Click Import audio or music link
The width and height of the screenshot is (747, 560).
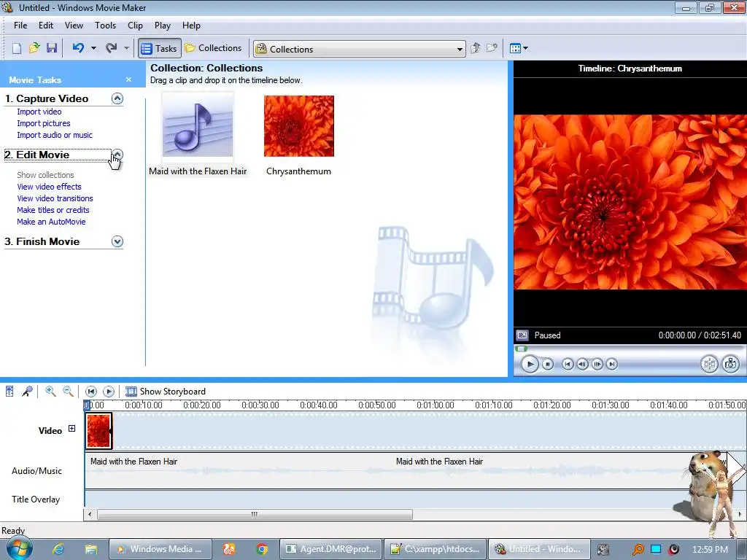point(55,135)
